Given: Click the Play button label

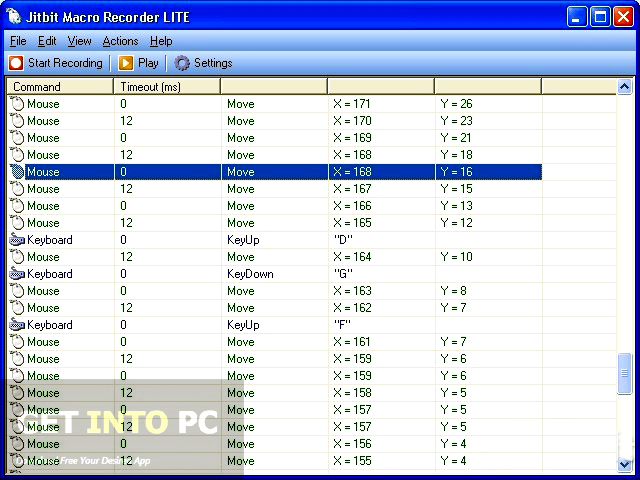Looking at the screenshot, I should pyautogui.click(x=148, y=63).
